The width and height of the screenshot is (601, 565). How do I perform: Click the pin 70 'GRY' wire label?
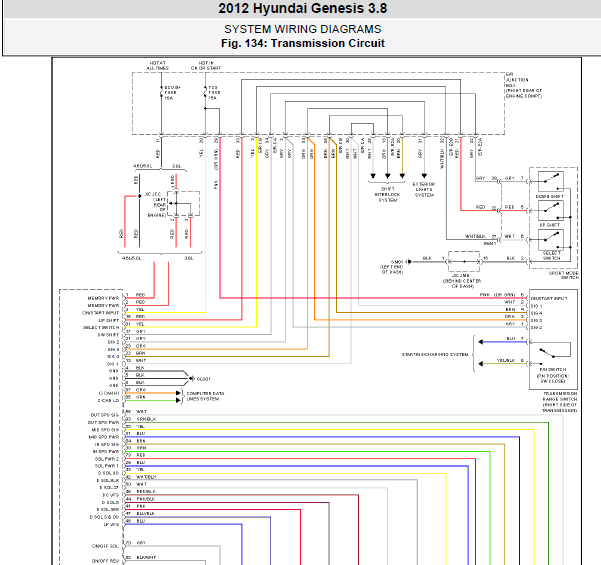point(141,543)
